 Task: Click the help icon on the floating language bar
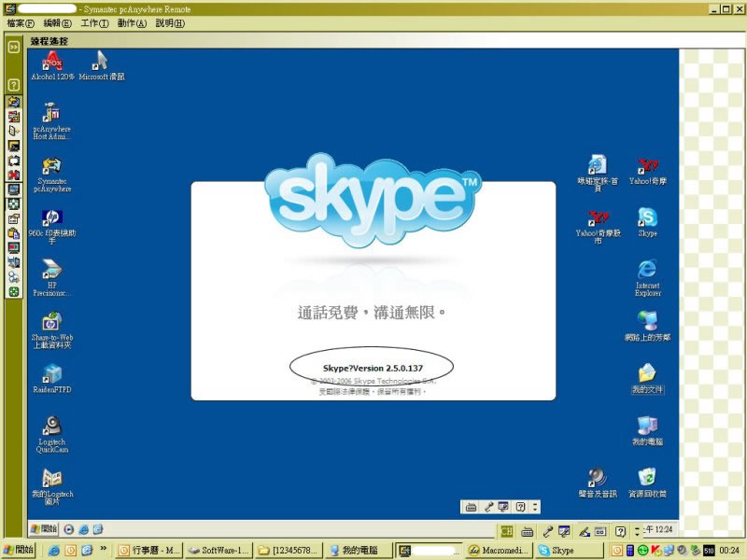pyautogui.click(x=520, y=507)
